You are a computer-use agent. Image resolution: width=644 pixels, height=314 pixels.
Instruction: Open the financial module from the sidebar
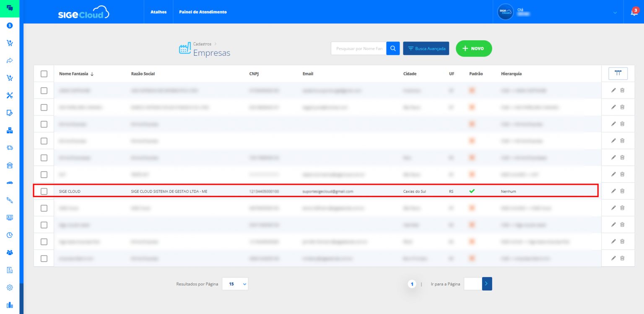(9, 25)
